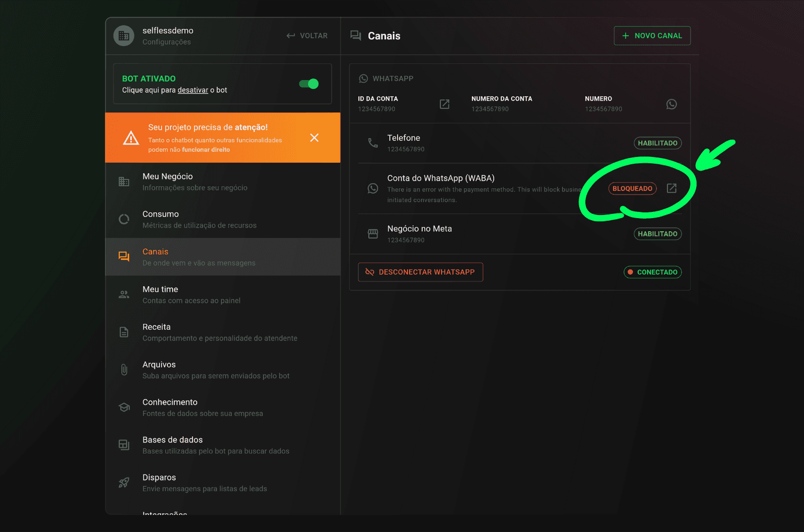The height and width of the screenshot is (532, 804).
Task: Click DESCONECTAR WHATSAPP button
Action: pyautogui.click(x=421, y=272)
